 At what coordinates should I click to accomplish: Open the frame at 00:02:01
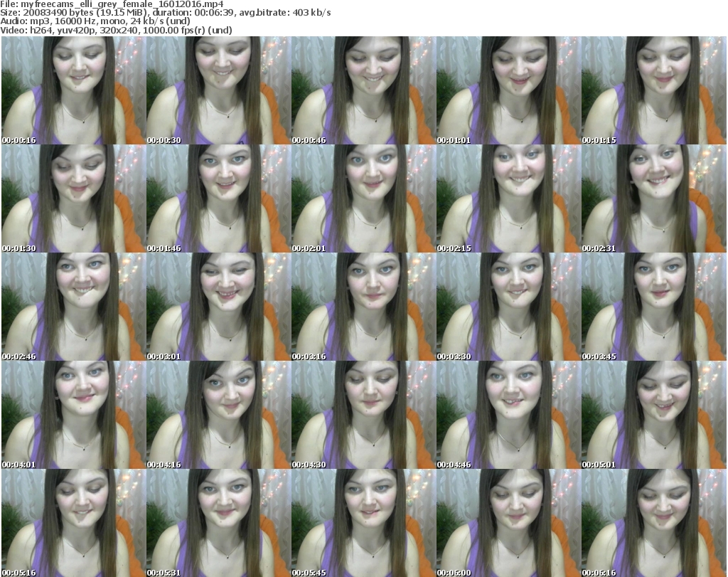click(363, 198)
